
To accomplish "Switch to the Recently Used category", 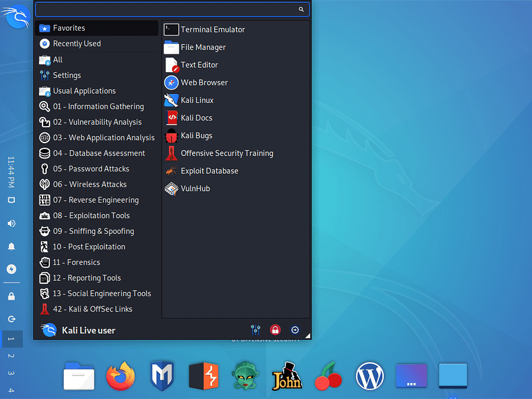I will pyautogui.click(x=77, y=43).
